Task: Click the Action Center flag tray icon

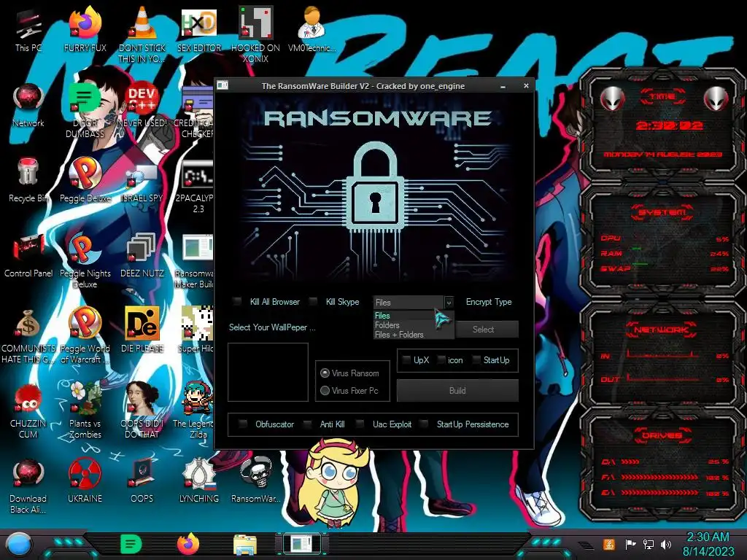Action: (630, 544)
